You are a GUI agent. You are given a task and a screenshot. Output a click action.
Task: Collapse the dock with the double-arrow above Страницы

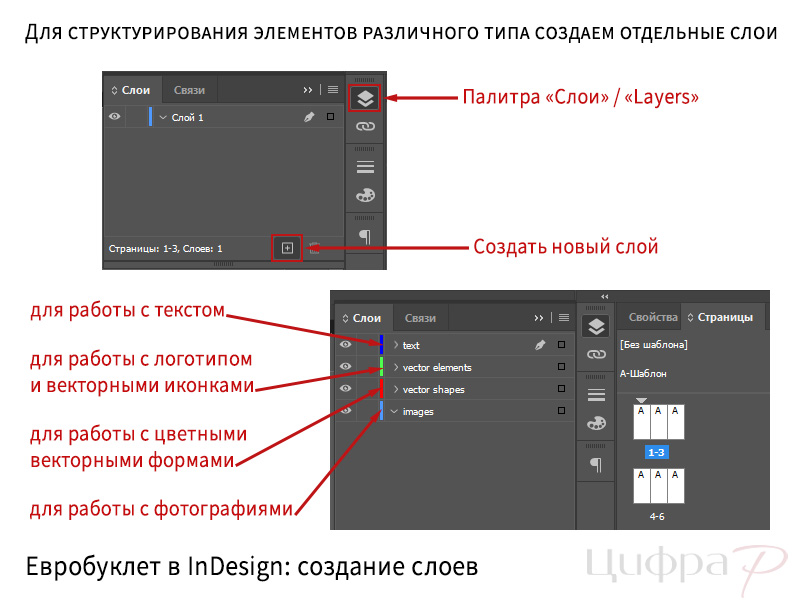pyautogui.click(x=605, y=296)
